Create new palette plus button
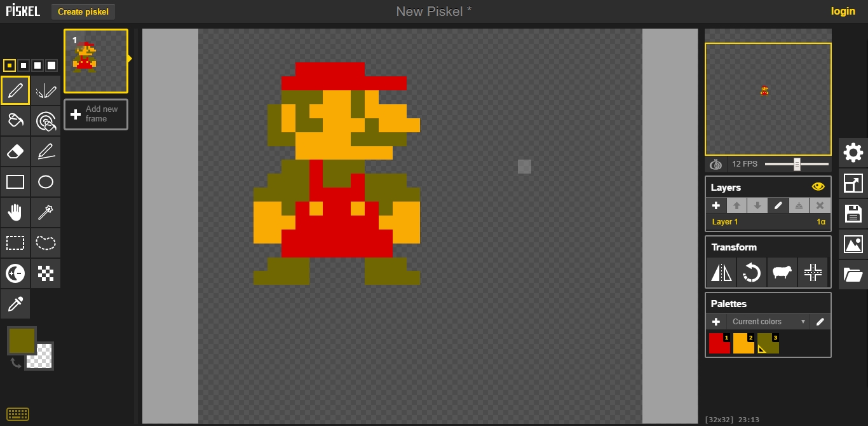The width and height of the screenshot is (868, 426). 715,322
